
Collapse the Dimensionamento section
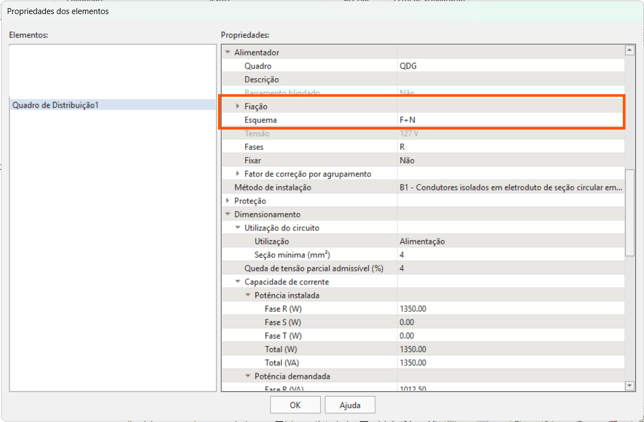[228, 214]
